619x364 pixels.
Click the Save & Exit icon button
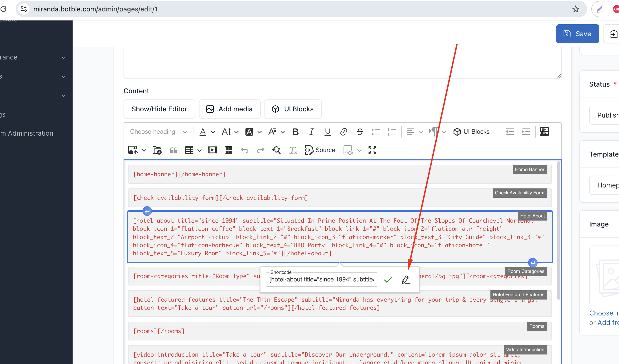pyautogui.click(x=611, y=34)
